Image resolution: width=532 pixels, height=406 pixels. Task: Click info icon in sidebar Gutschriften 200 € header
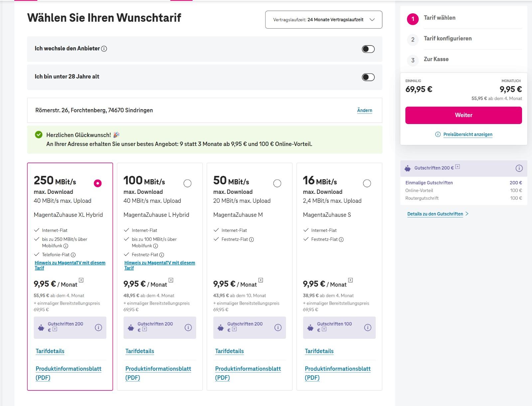[519, 168]
